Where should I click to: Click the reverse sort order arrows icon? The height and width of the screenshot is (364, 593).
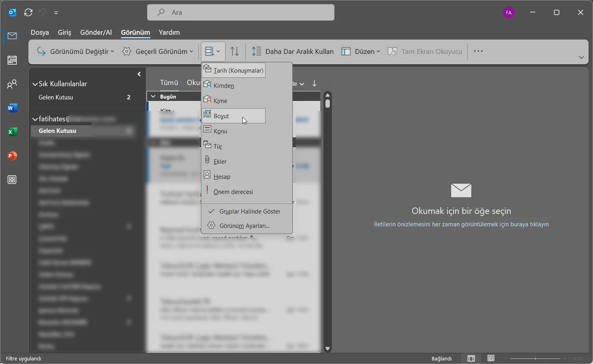point(235,51)
